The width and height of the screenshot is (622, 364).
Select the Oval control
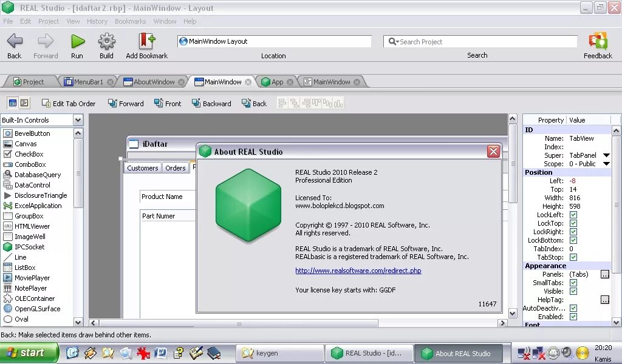[21, 319]
